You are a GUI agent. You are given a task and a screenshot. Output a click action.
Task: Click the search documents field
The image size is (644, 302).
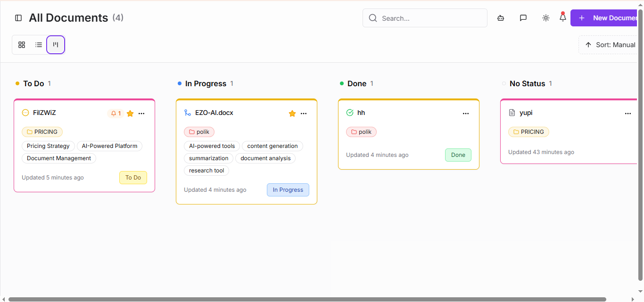pyautogui.click(x=425, y=18)
